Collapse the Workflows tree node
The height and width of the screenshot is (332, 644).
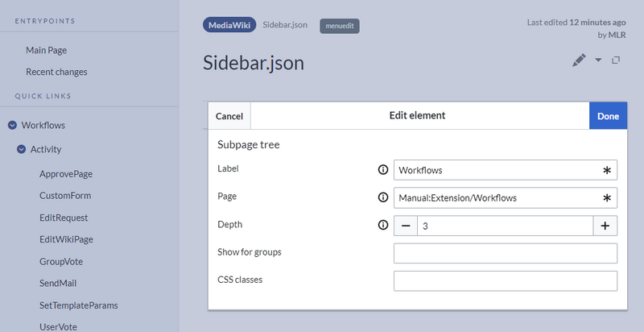click(x=12, y=126)
